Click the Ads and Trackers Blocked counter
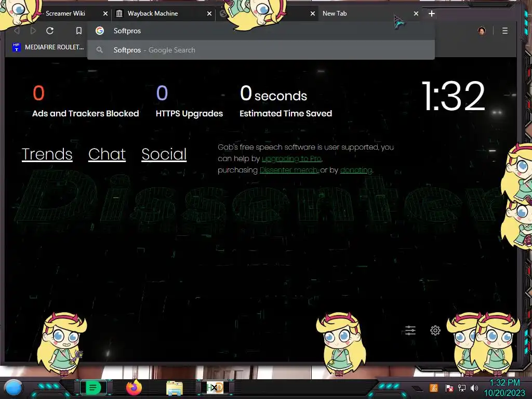This screenshot has height=399, width=532. pyautogui.click(x=86, y=101)
